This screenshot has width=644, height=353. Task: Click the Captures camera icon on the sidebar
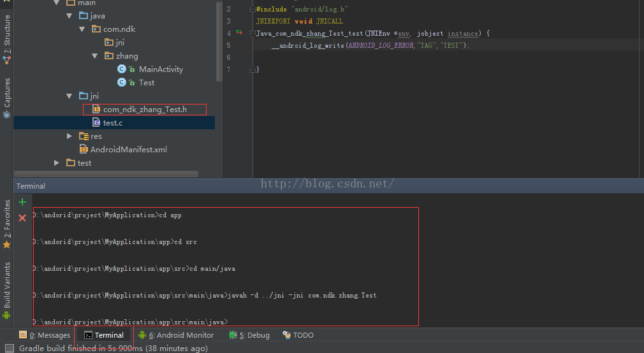pos(6,115)
